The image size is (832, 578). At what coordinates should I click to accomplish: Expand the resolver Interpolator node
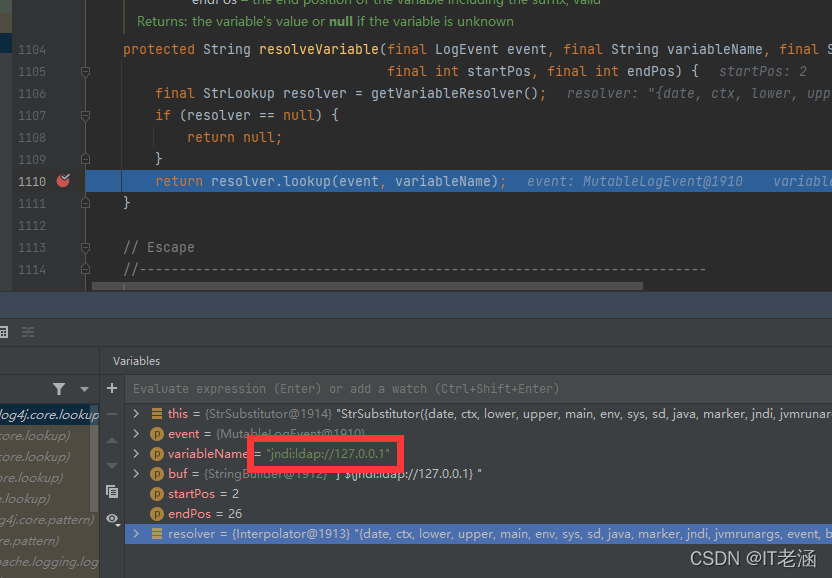click(136, 533)
